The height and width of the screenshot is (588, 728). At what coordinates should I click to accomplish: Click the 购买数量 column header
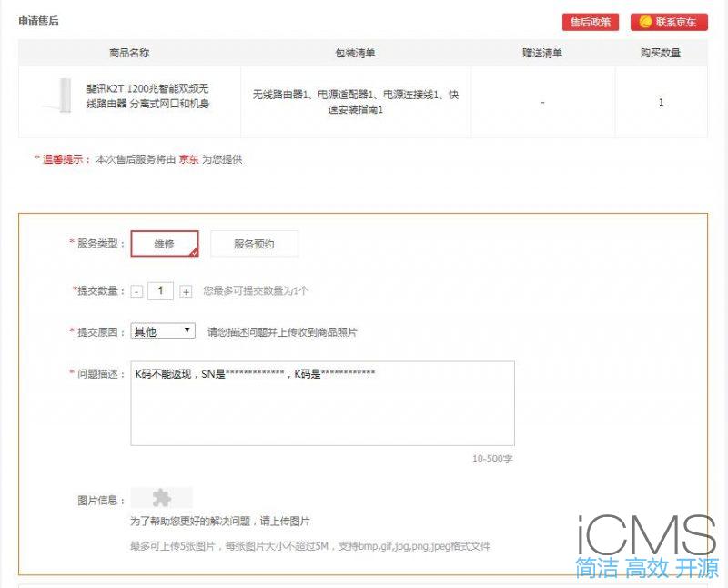click(x=661, y=53)
